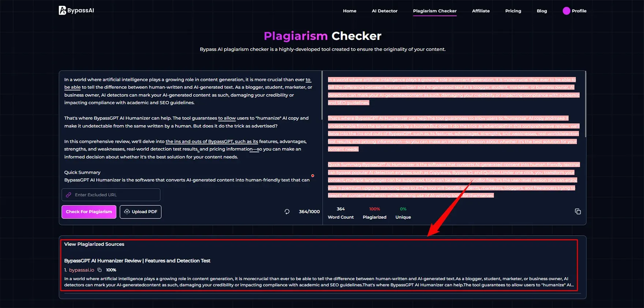Click the red grammar indicator dot
The height and width of the screenshot is (308, 644).
[312, 176]
